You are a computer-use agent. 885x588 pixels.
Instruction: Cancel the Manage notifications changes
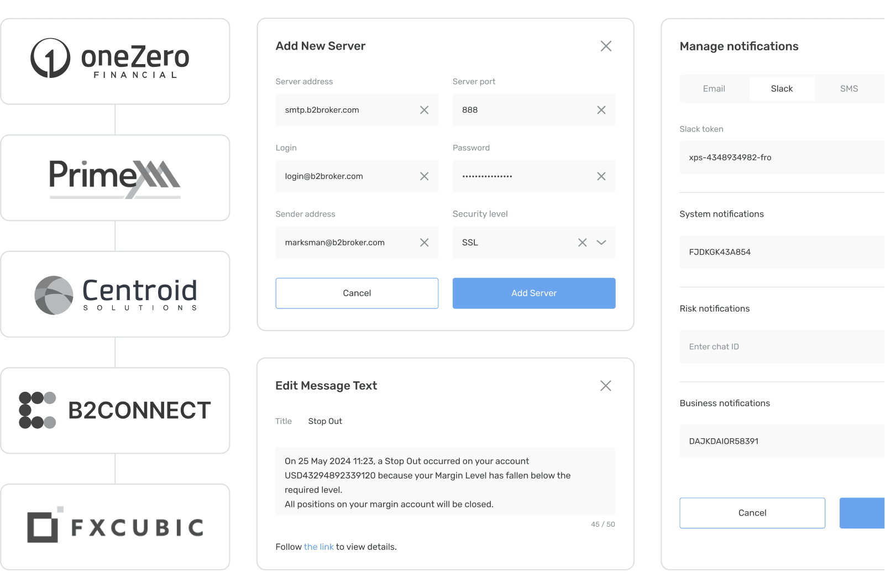click(752, 513)
